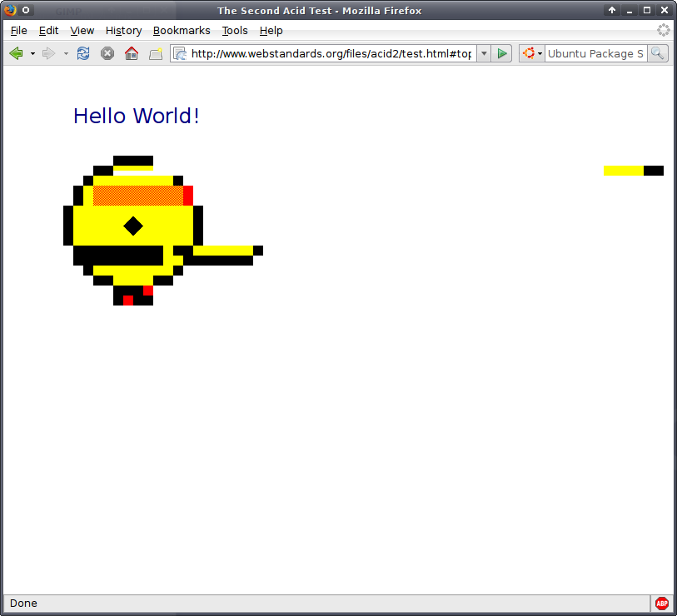Image resolution: width=677 pixels, height=616 pixels.
Task: Reload the current page
Action: (x=83, y=53)
